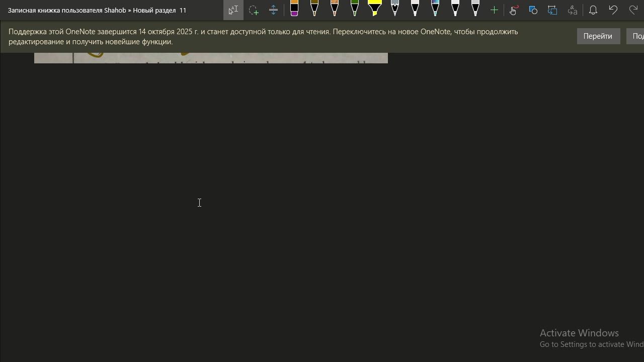Image resolution: width=644 pixels, height=362 pixels.
Task: Open the notifications bell
Action: tap(593, 10)
